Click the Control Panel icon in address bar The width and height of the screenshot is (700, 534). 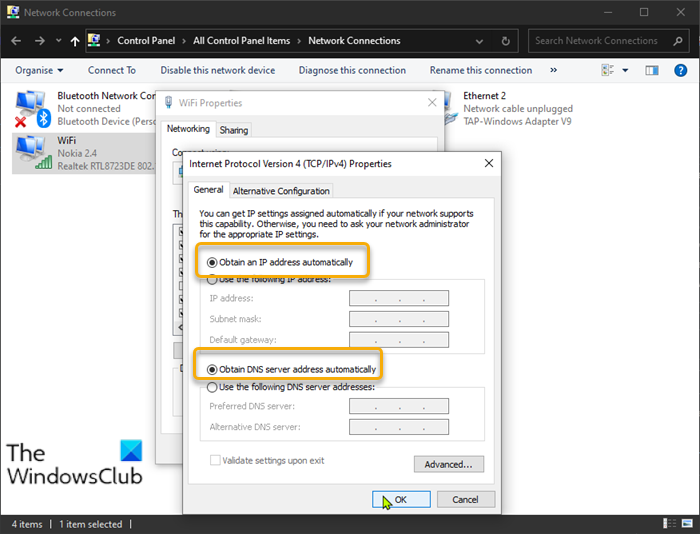(x=94, y=40)
